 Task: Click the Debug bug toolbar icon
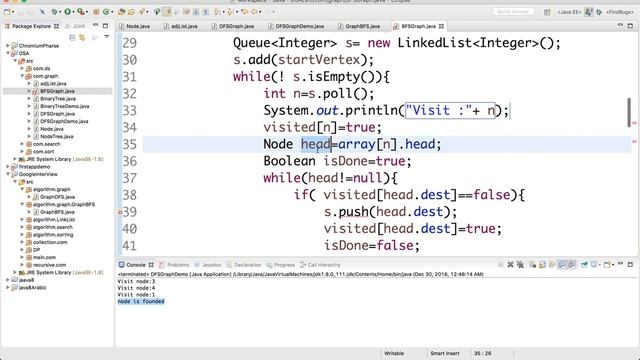(54, 12)
